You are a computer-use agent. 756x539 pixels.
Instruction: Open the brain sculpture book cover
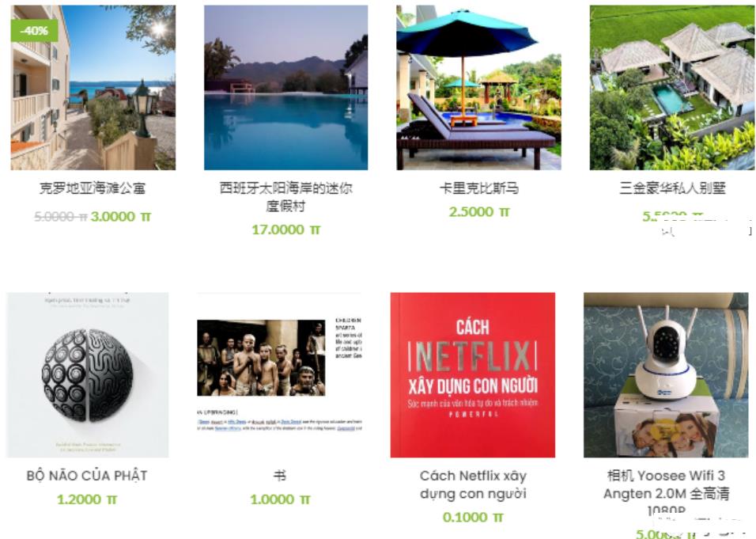coord(88,374)
